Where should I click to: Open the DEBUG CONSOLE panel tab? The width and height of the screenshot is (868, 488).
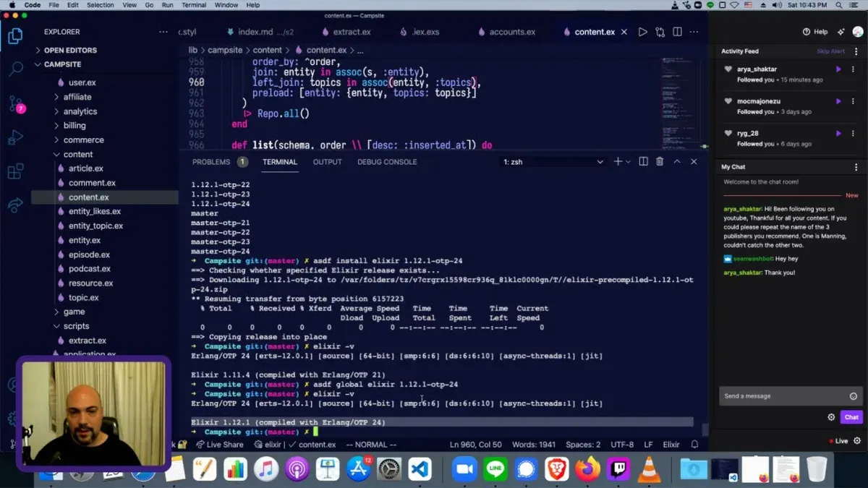387,162
